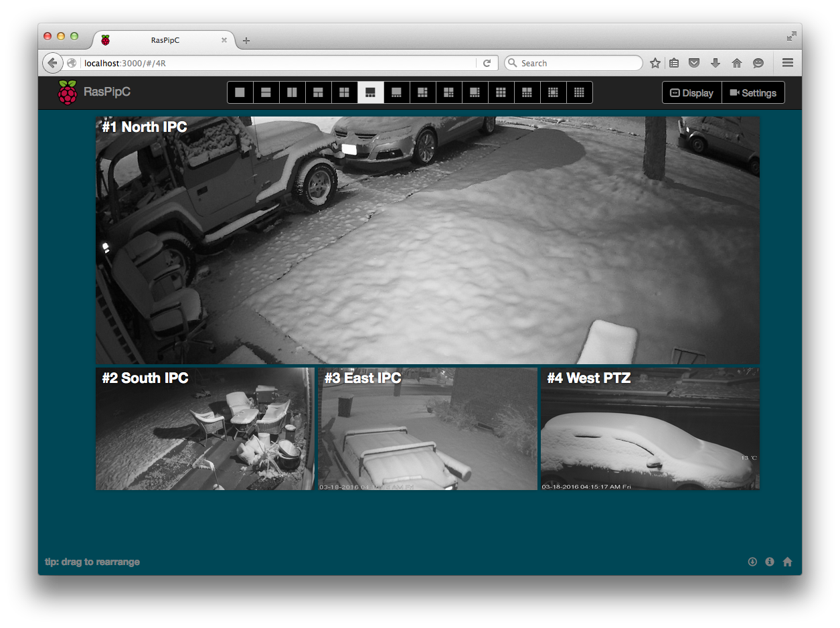Select layout with two large over eight small
This screenshot has width=840, height=628.
[x=527, y=92]
